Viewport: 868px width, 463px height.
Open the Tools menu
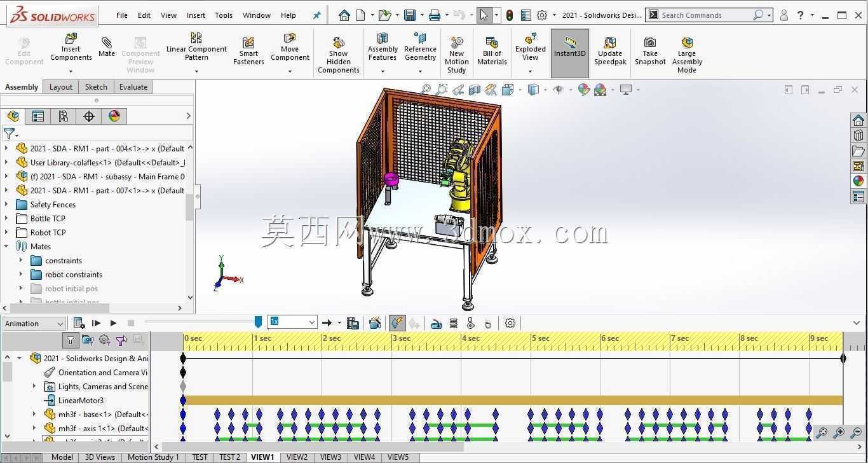click(x=224, y=15)
